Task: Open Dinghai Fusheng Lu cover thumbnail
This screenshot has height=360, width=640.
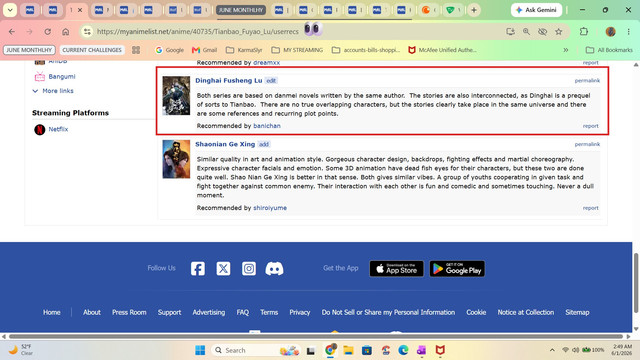Action: click(176, 96)
